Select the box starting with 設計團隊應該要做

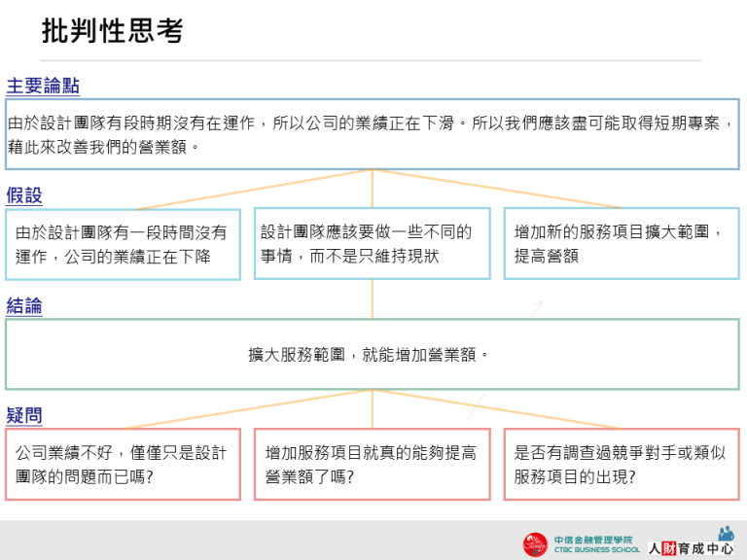point(372,244)
